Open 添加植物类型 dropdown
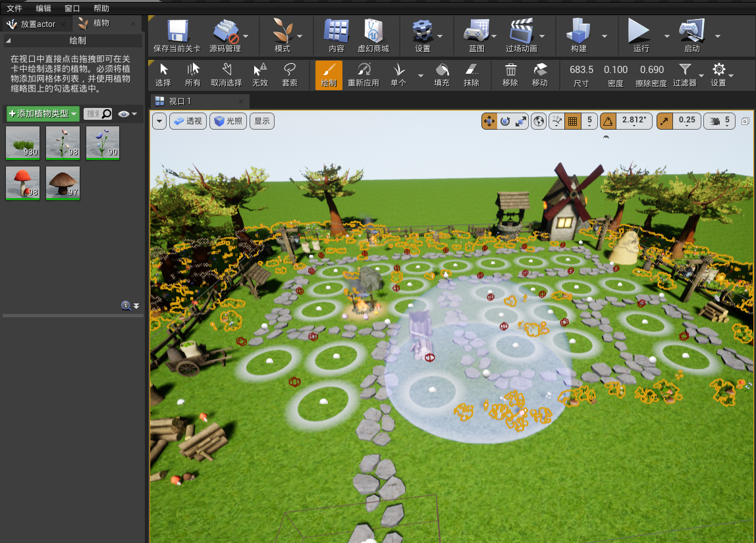 coord(43,114)
